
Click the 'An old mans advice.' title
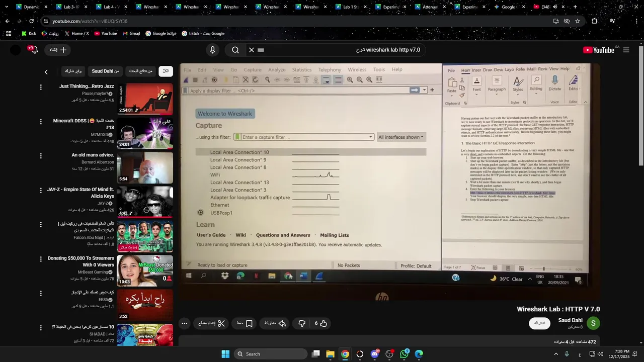[x=93, y=155]
